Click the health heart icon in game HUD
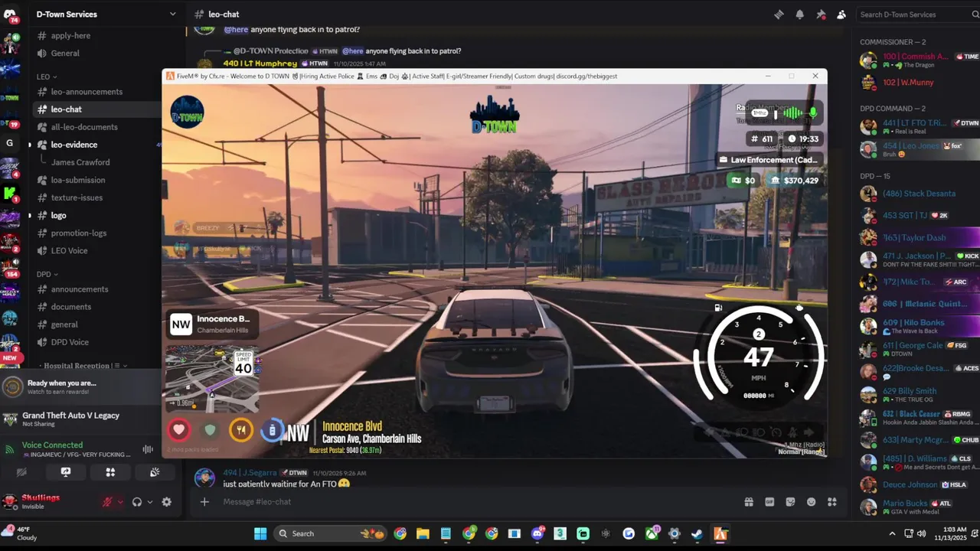This screenshot has width=980, height=551. (x=178, y=430)
